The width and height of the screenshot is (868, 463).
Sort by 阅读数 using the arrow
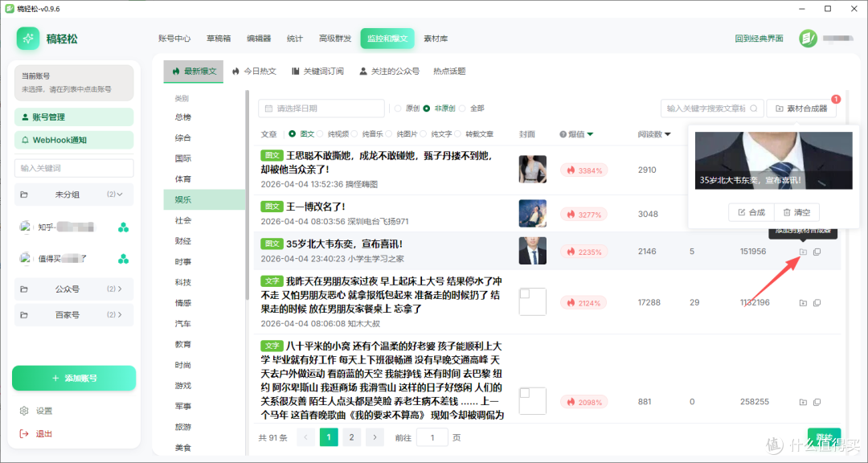(668, 134)
